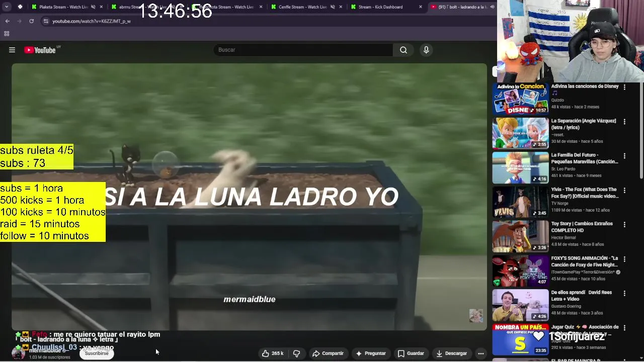Image resolution: width=644 pixels, height=362 pixels.
Task: Open De ellos aprendí David Rees title
Action: pyautogui.click(x=581, y=296)
